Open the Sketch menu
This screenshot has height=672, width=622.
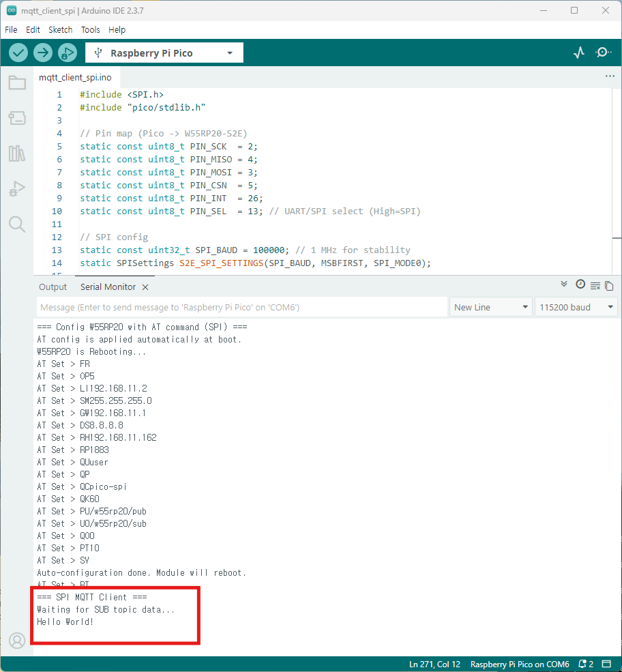point(60,30)
